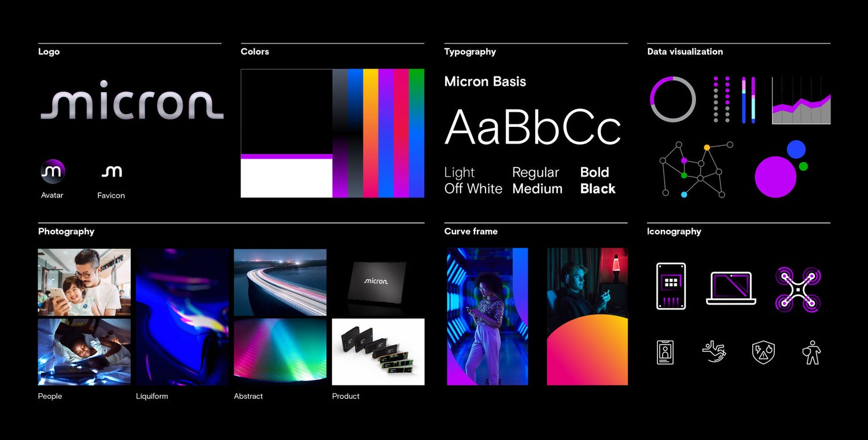868x440 pixels.
Task: Click the standing person safety icon
Action: click(812, 352)
